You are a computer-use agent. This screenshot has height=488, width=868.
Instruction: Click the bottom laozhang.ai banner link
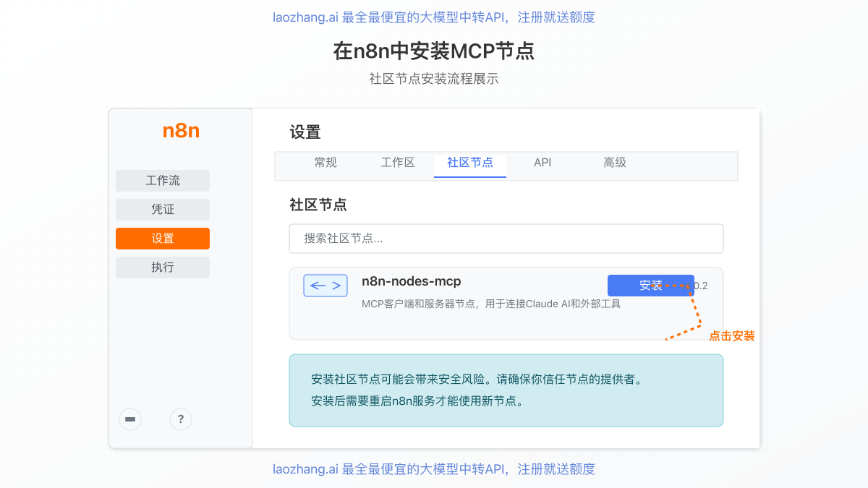click(434, 469)
